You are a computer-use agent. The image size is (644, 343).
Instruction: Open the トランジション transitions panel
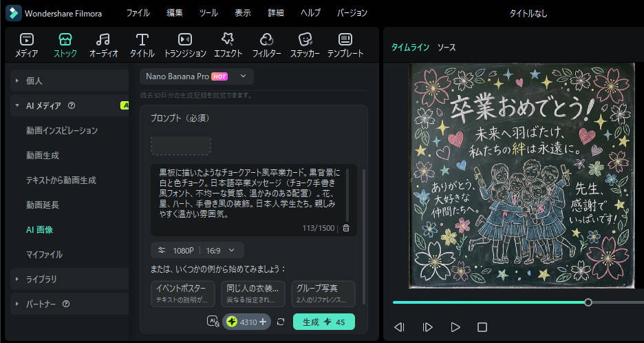click(x=185, y=45)
